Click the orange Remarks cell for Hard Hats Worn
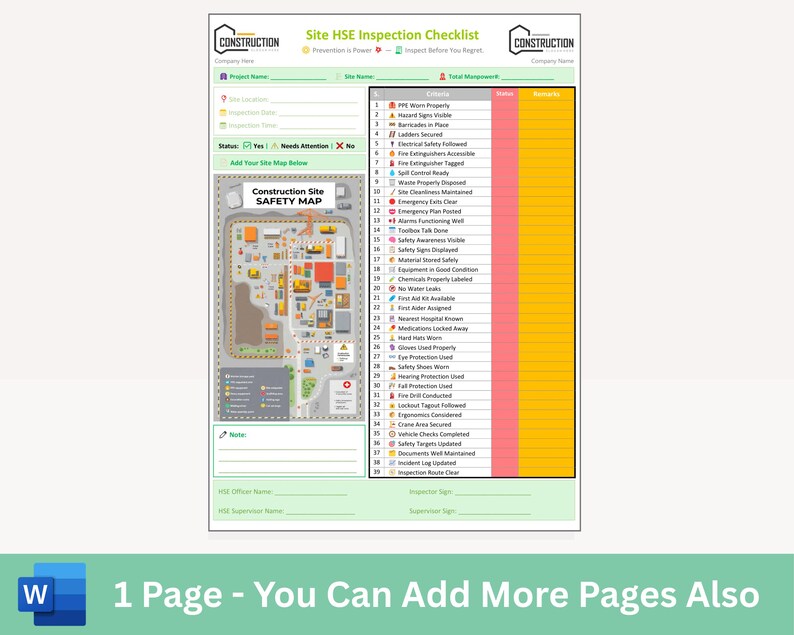This screenshot has width=794, height=635. point(546,338)
